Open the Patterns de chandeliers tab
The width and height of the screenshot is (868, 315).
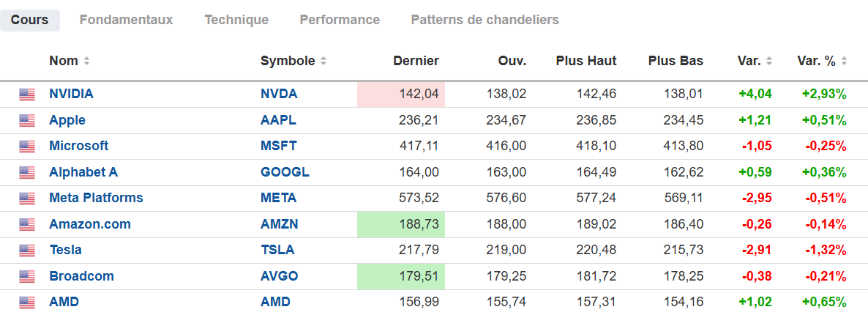point(484,20)
